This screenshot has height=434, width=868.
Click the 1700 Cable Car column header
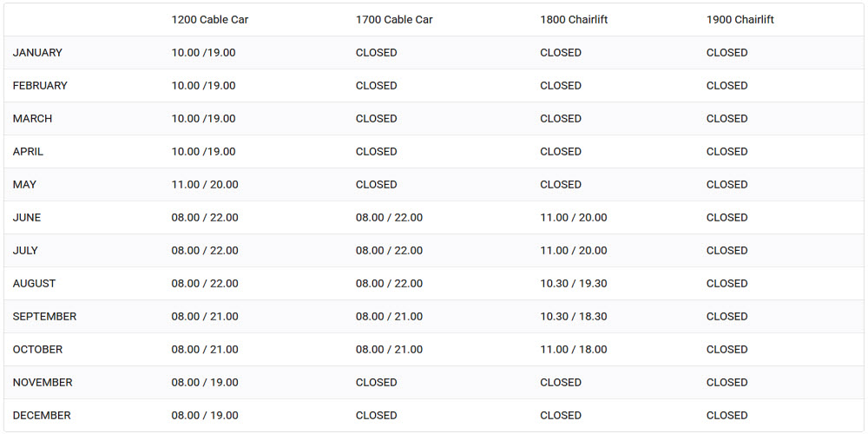tap(394, 19)
